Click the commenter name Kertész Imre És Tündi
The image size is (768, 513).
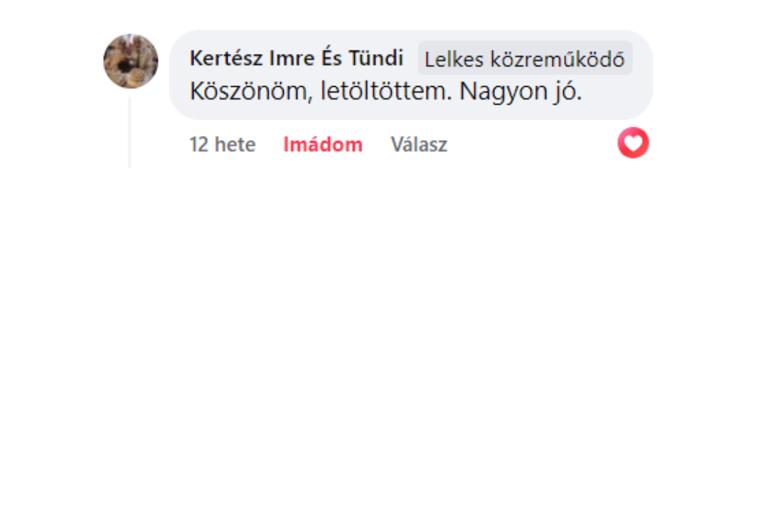coord(296,58)
